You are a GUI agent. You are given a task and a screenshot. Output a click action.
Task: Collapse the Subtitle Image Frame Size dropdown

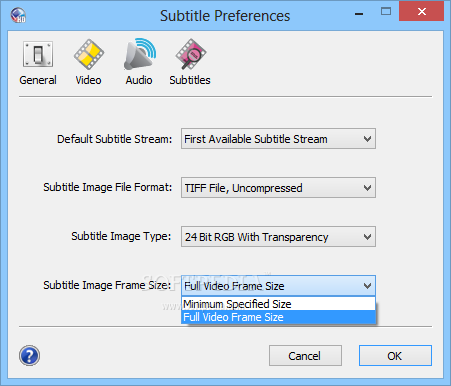[278, 286]
